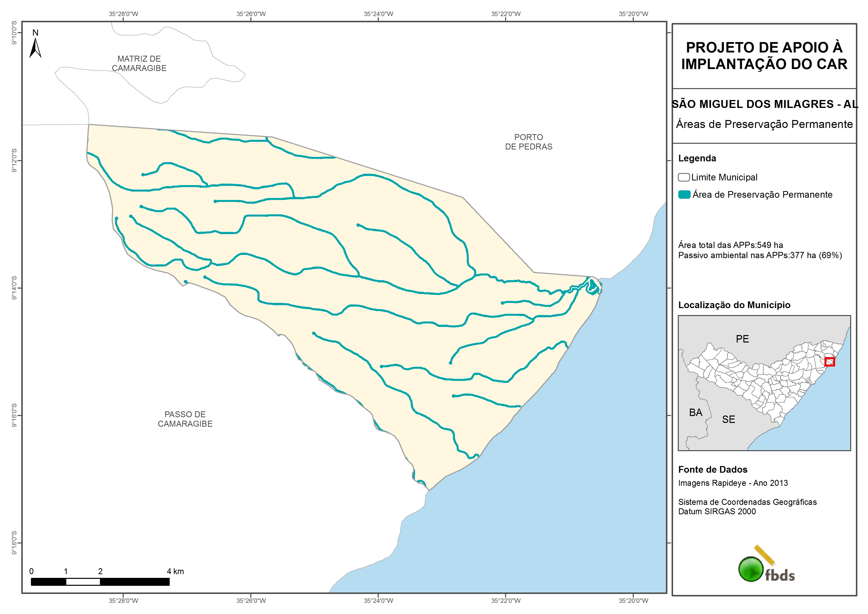Click the BA state label on inset map
The height and width of the screenshot is (614, 868).
[696, 413]
